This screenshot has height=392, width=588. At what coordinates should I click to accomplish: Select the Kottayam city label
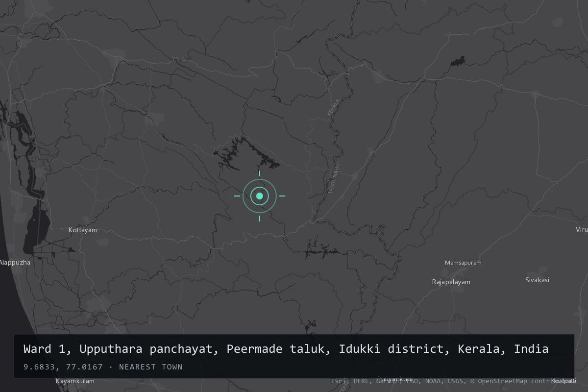point(82,230)
